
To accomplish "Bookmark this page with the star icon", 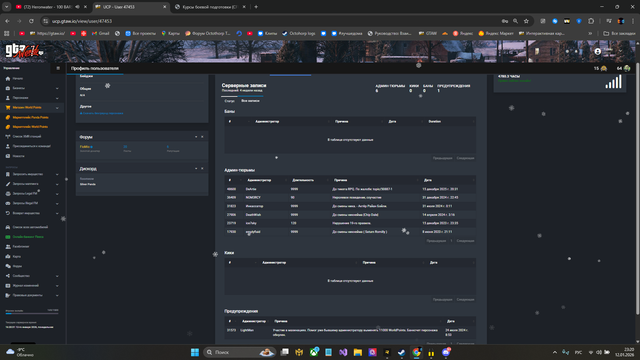I will pos(526,21).
